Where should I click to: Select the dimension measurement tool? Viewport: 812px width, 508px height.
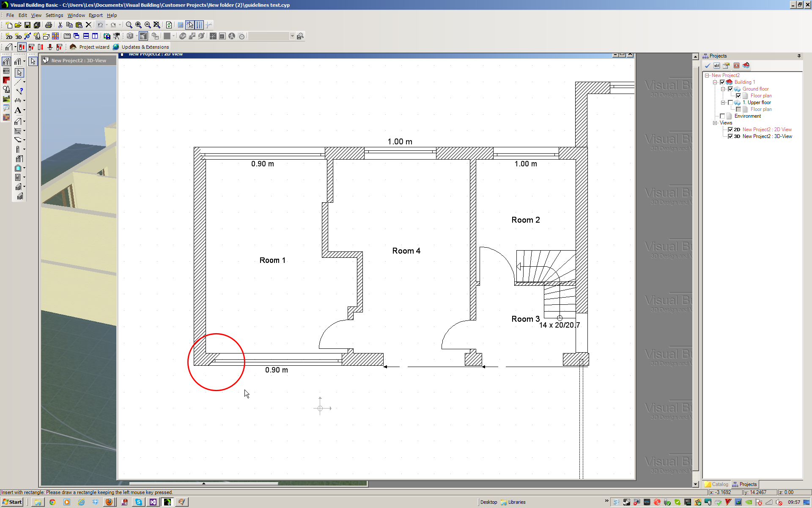tap(17, 101)
